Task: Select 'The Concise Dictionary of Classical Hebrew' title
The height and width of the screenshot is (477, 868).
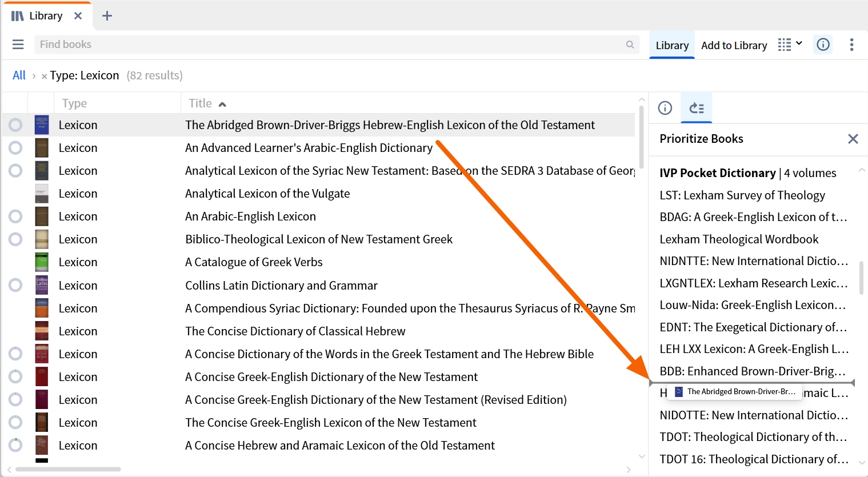Action: click(295, 331)
